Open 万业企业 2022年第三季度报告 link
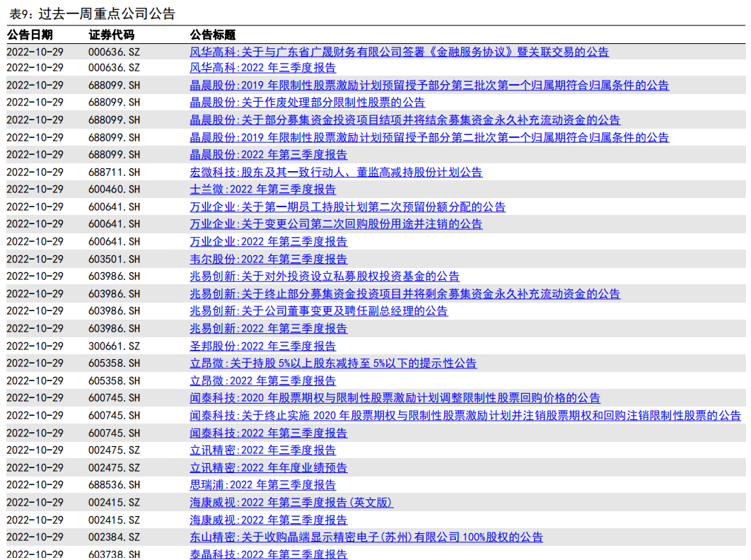This screenshot has height=560, width=751. pos(268,241)
